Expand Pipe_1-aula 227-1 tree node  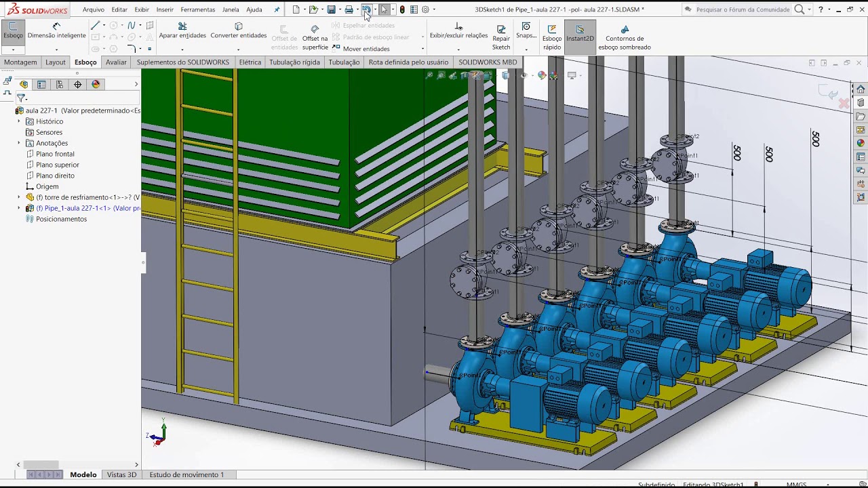click(x=19, y=208)
